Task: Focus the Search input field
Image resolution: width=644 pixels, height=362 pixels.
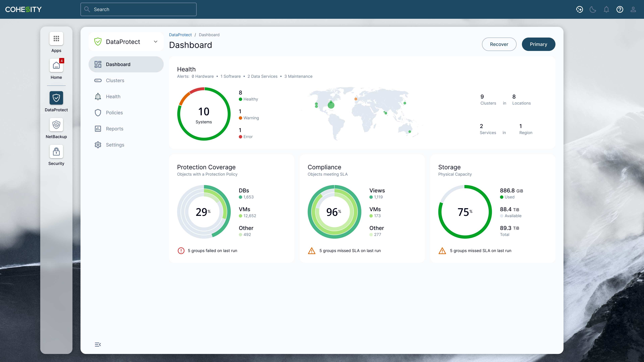Action: pyautogui.click(x=139, y=10)
